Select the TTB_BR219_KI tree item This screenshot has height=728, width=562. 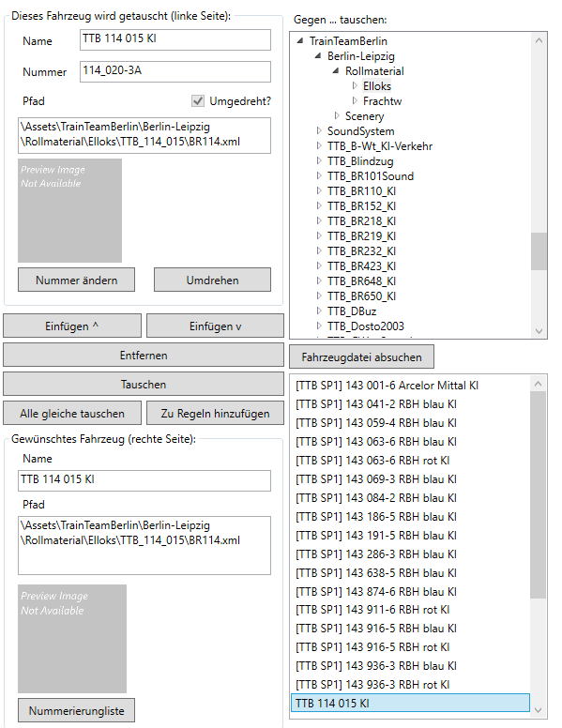(361, 235)
